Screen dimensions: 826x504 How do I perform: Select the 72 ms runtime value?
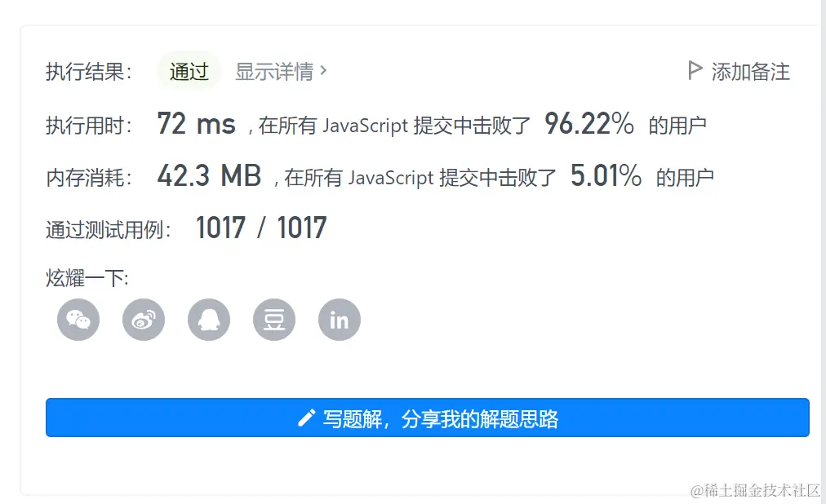click(196, 124)
